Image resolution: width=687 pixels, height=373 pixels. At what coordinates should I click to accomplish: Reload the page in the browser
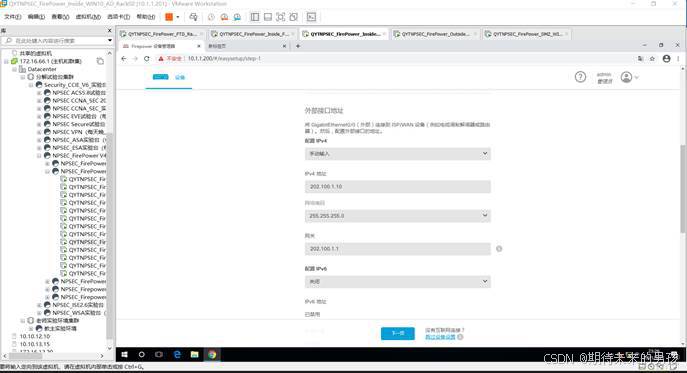147,58
